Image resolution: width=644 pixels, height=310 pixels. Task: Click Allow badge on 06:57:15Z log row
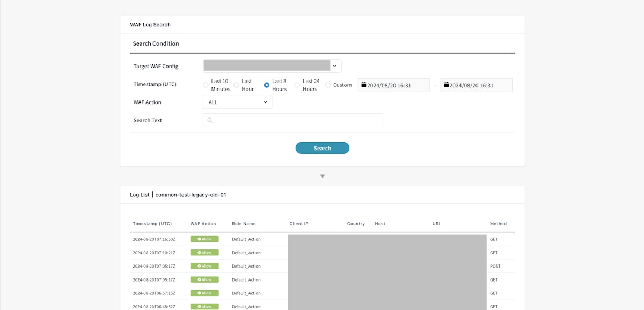pos(204,293)
